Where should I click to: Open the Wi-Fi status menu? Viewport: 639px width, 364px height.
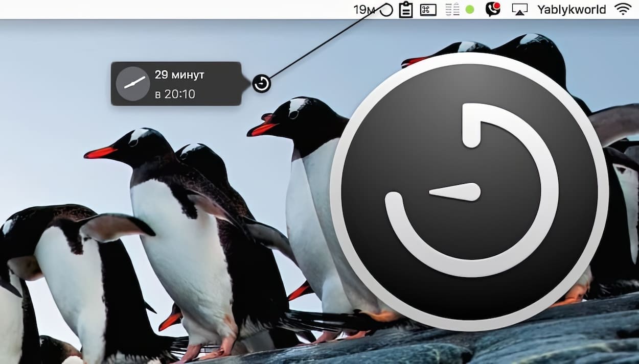[623, 9]
